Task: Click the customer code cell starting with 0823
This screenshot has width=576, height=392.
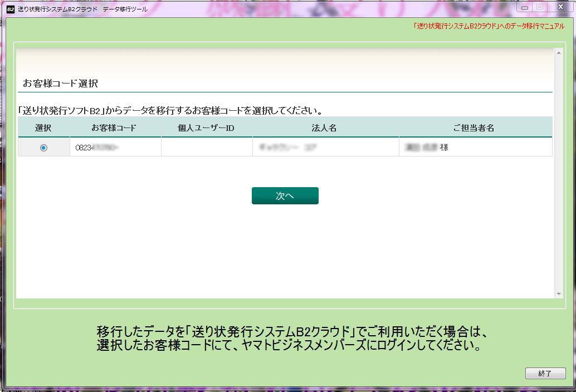Action: coord(115,148)
